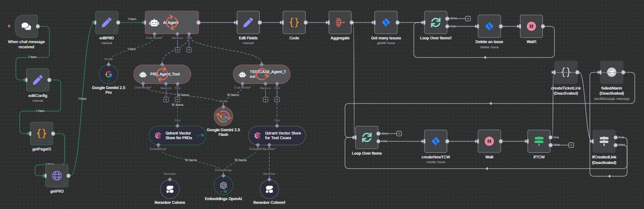This screenshot has width=644, height=209.
Task: Click the Aggregate node icon
Action: pyautogui.click(x=340, y=22)
